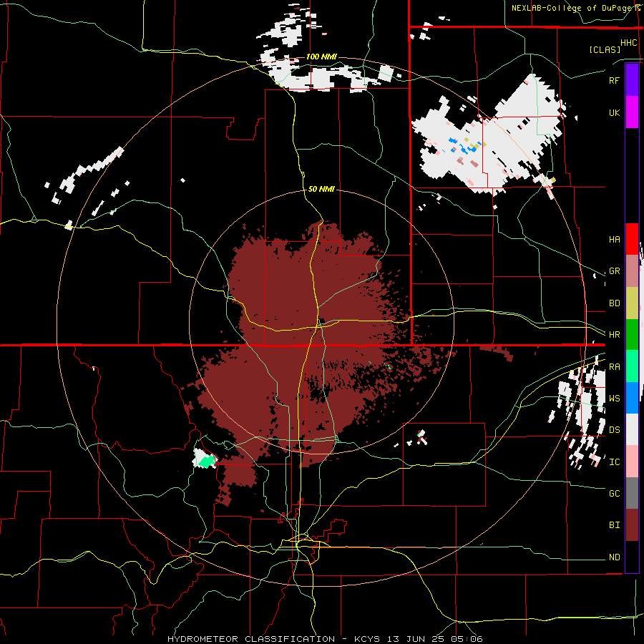The image size is (644, 644).
Task: Click the RF purple legend swatch
Action: click(632, 80)
